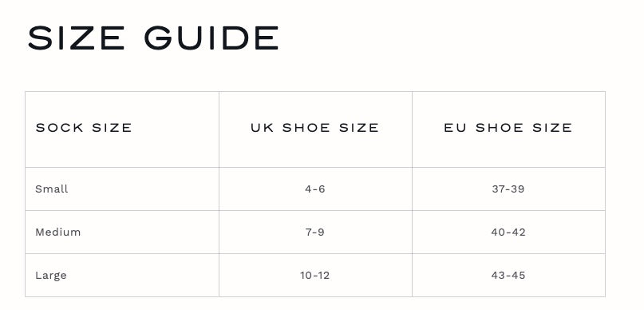Click the Medium sock size cell
Viewport: 644px width, 310px height.
tap(122, 232)
